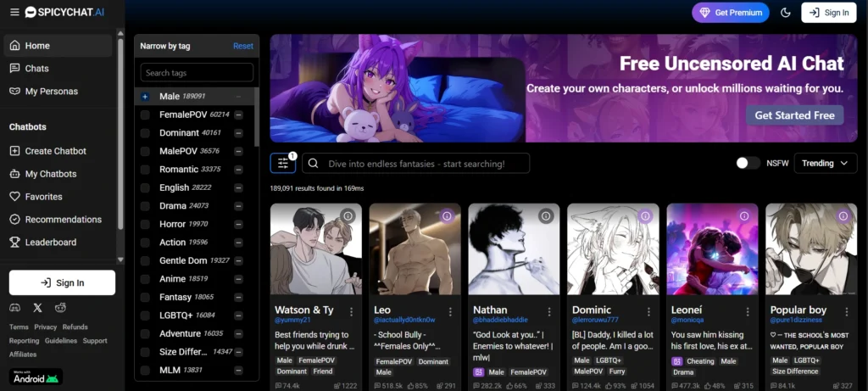Open Recommendations in sidebar
The height and width of the screenshot is (391, 868).
click(x=58, y=220)
